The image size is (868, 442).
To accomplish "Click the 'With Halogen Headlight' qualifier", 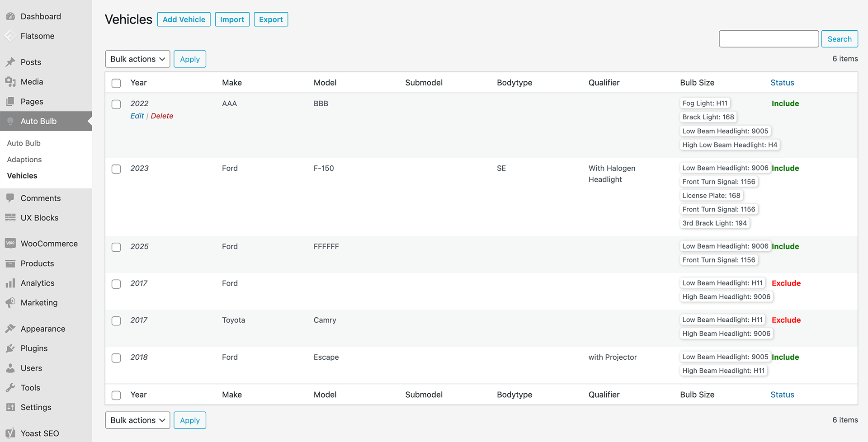I will click(x=612, y=174).
